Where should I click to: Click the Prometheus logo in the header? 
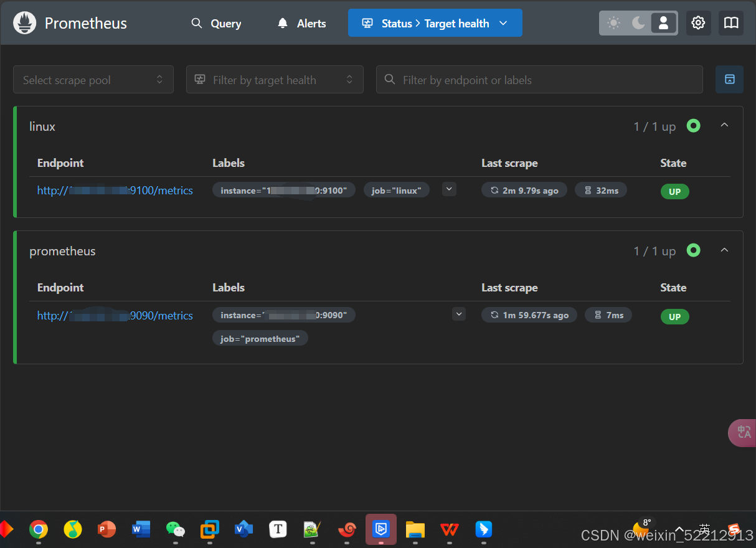click(24, 22)
